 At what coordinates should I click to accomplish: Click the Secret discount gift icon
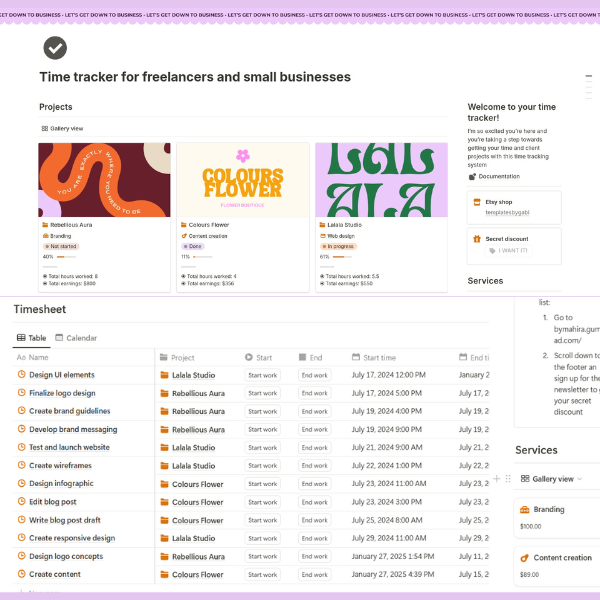pos(477,239)
